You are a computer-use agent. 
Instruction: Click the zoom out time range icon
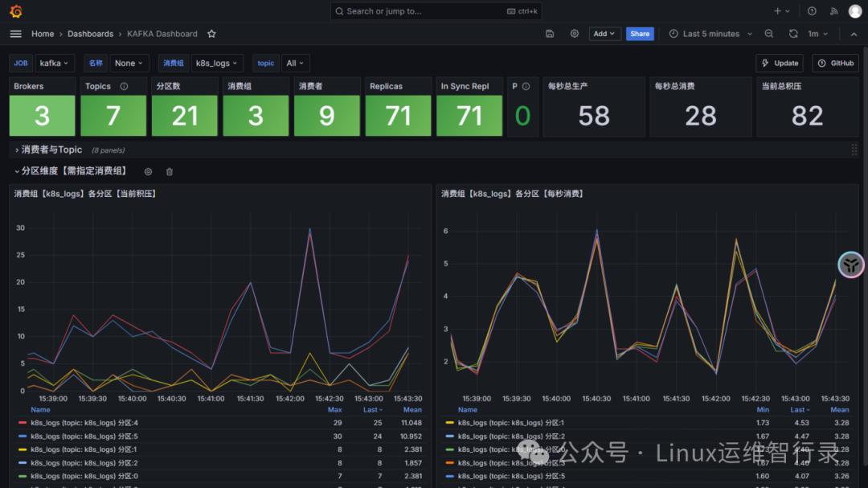coord(769,34)
